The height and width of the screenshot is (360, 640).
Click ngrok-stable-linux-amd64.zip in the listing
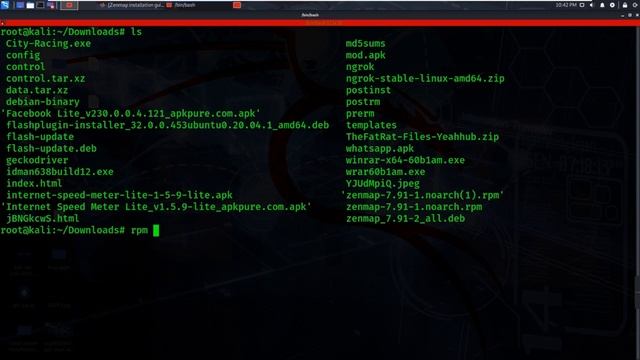pyautogui.click(x=425, y=78)
